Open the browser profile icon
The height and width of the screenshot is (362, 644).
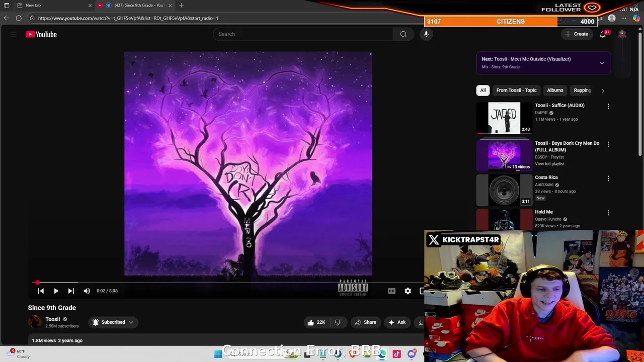[612, 18]
